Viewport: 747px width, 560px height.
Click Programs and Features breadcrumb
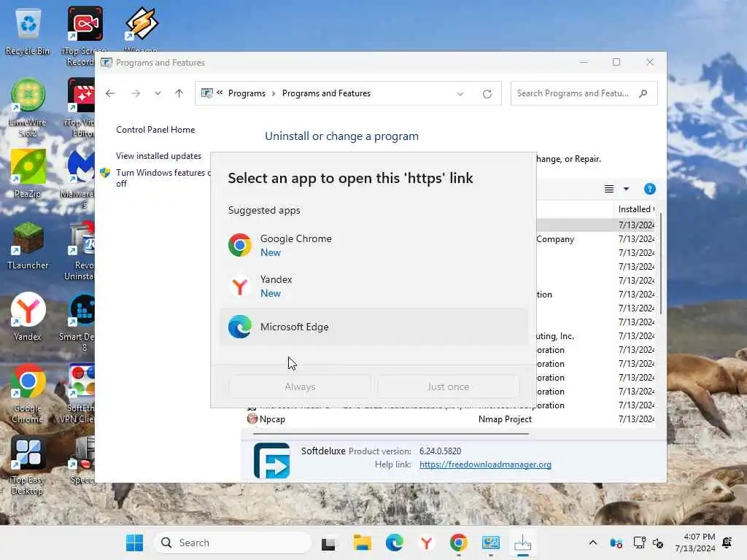click(326, 93)
